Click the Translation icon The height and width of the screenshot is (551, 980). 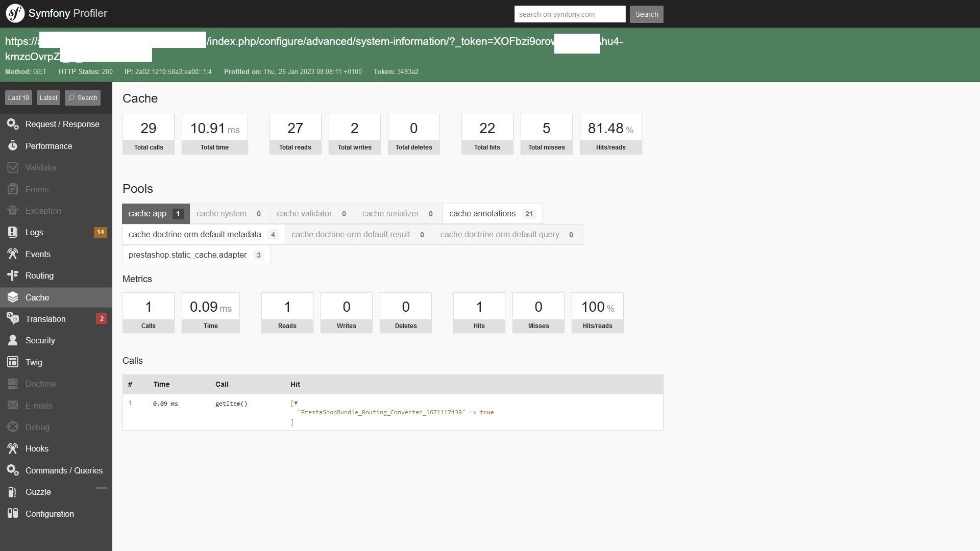click(13, 319)
